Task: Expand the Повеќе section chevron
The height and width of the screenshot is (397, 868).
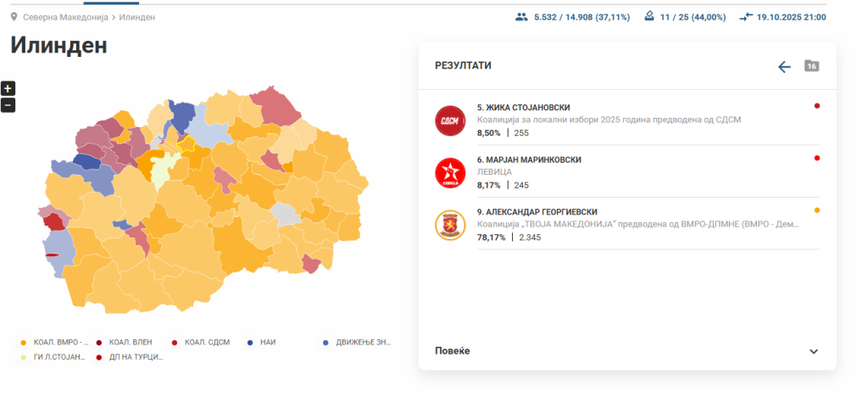Action: 814,351
